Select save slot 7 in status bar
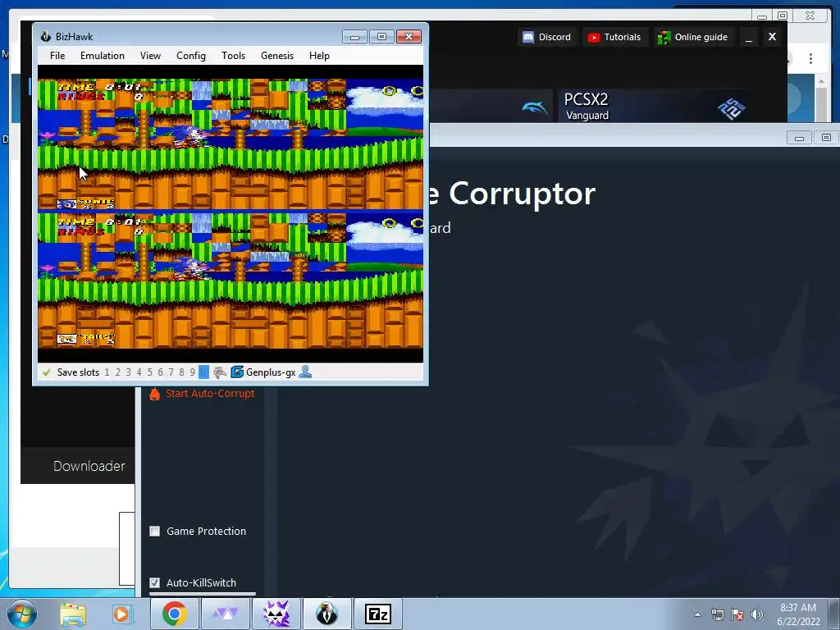The image size is (840, 630). click(x=171, y=372)
